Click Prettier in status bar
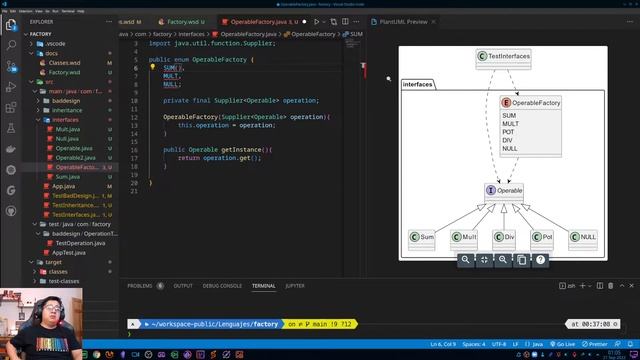Screen dimensions: 640x360 coord(595,344)
